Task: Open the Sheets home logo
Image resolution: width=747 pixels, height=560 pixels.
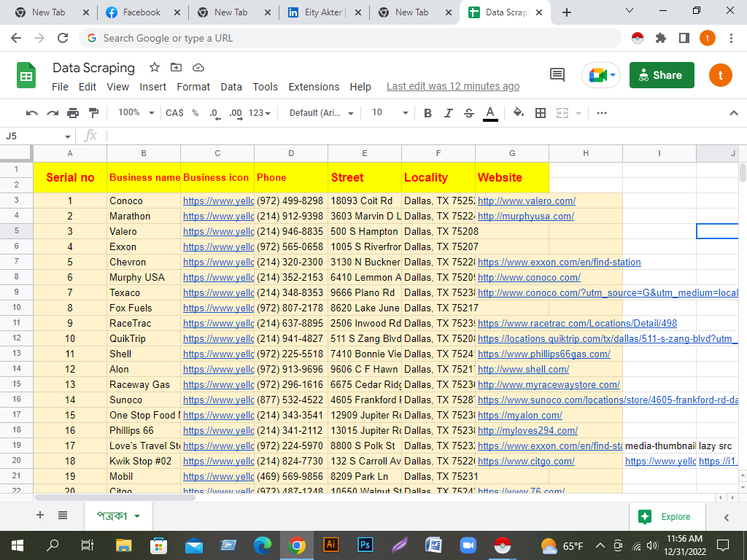Action: point(26,75)
